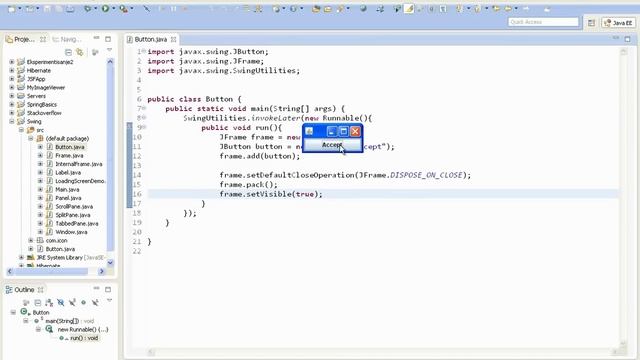Select run() : void in Outline
Viewport: 640px width, 360px height.
tap(84, 338)
